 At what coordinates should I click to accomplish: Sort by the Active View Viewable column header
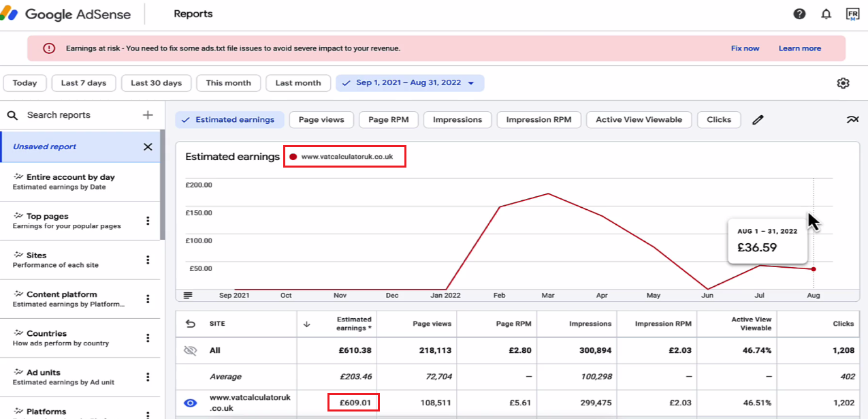click(752, 324)
